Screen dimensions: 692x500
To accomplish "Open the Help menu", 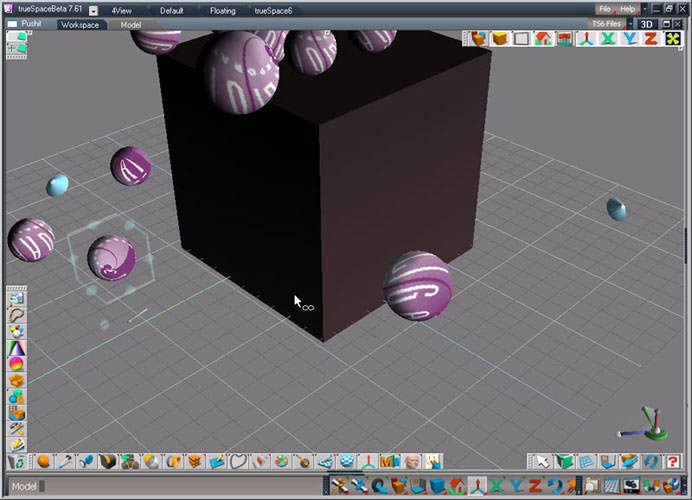I will tap(627, 9).
